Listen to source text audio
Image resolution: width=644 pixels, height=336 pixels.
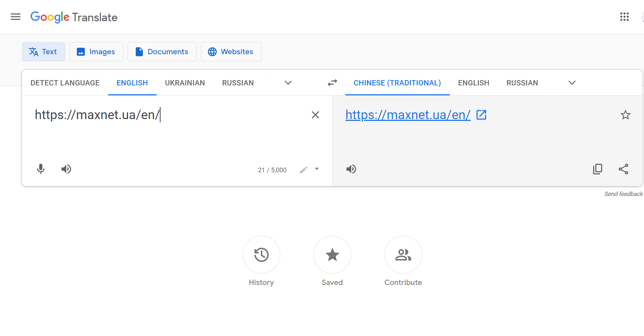click(x=66, y=169)
